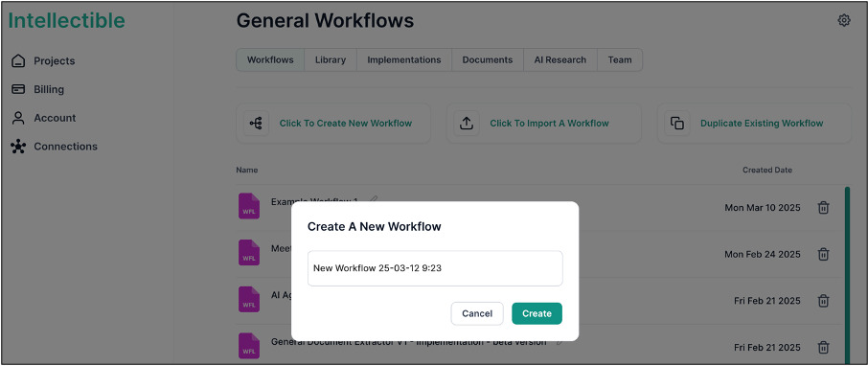Click To Create New Workflow link
The image size is (868, 366).
click(346, 124)
